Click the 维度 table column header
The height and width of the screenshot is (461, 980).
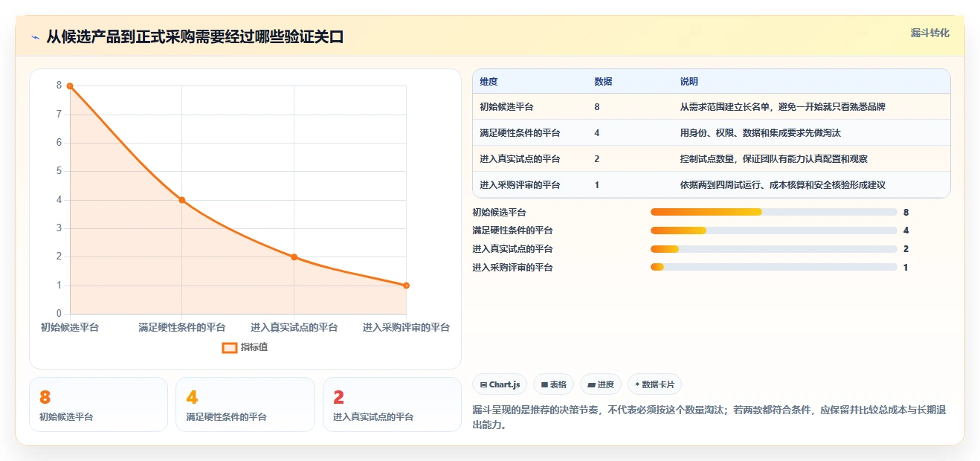489,82
